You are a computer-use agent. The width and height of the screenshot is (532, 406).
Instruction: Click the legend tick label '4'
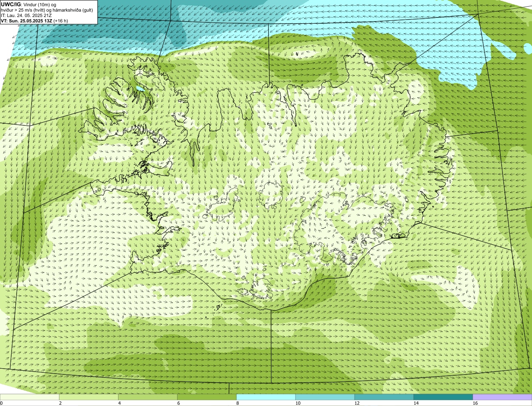click(x=119, y=403)
